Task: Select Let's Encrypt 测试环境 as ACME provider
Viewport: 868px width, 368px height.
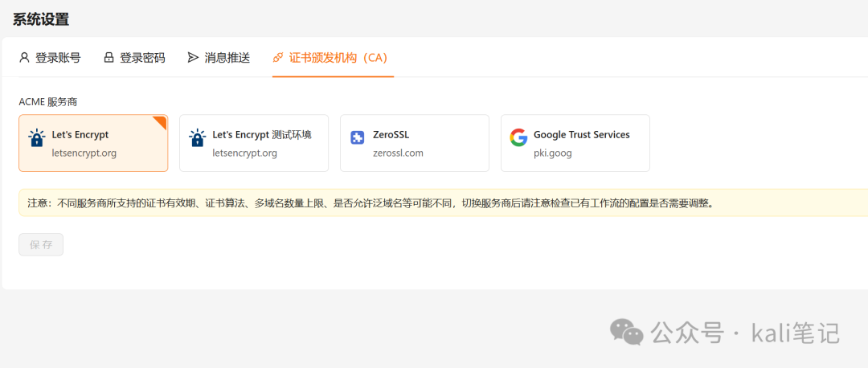Action: click(254, 143)
